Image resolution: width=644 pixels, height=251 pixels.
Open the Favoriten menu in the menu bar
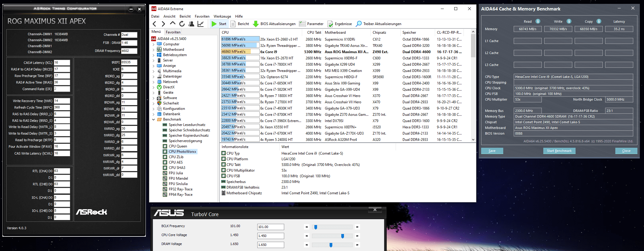202,16
